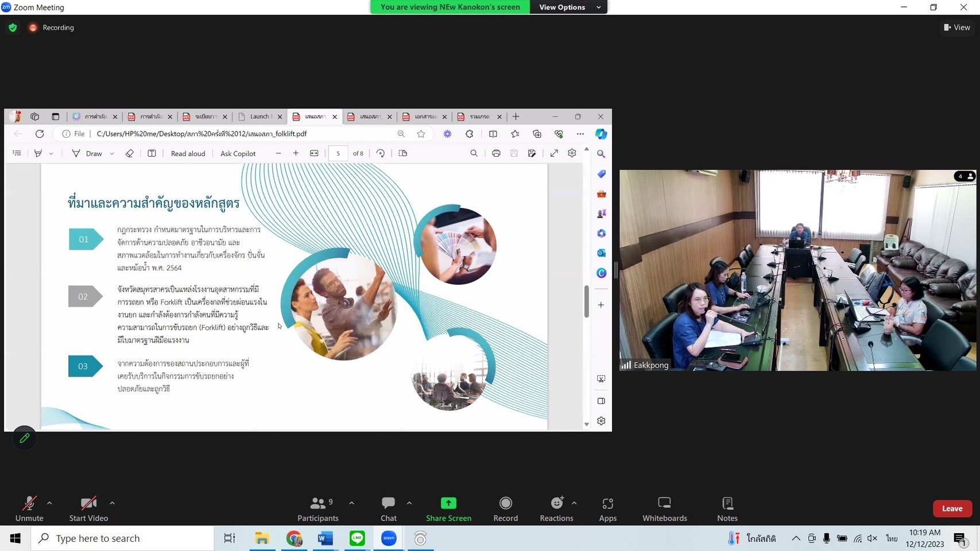The width and height of the screenshot is (980, 551).
Task: Click the Record meeting icon
Action: pyautogui.click(x=505, y=509)
